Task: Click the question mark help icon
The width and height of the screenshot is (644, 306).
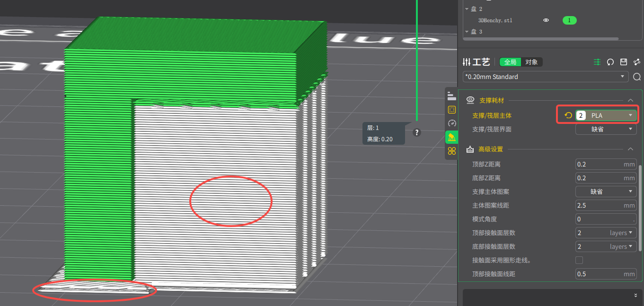Action: 417,132
